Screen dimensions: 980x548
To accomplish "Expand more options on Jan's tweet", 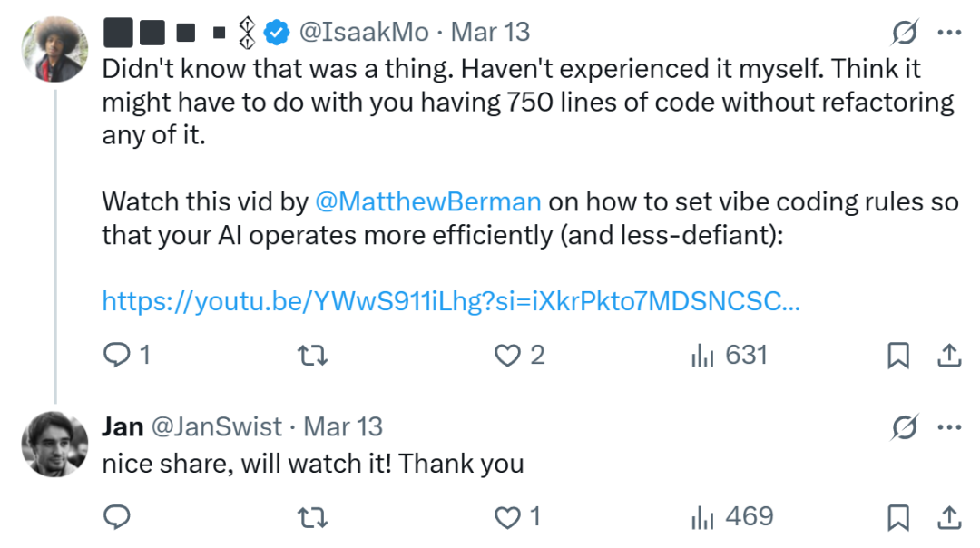I will coord(949,426).
